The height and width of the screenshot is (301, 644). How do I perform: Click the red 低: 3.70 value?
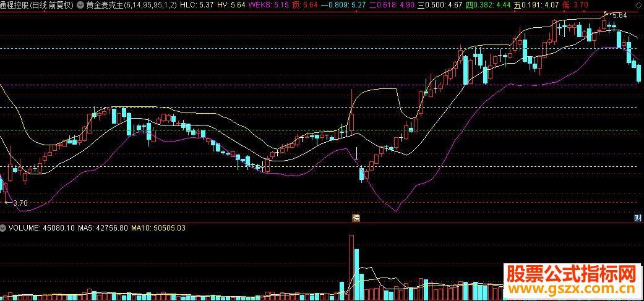[575, 6]
